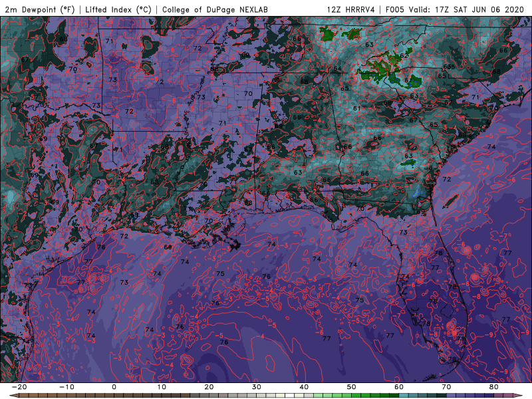Click the "Valid: 17Z SAT JUN 06 2020" text

click(466, 9)
